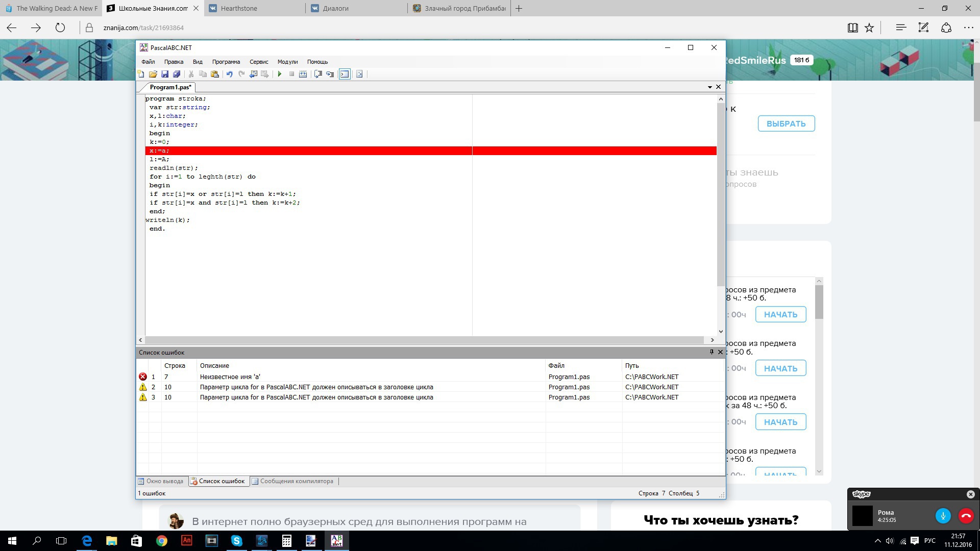Image resolution: width=980 pixels, height=551 pixels.
Task: Click the Step Over debug icon
Action: click(x=318, y=74)
